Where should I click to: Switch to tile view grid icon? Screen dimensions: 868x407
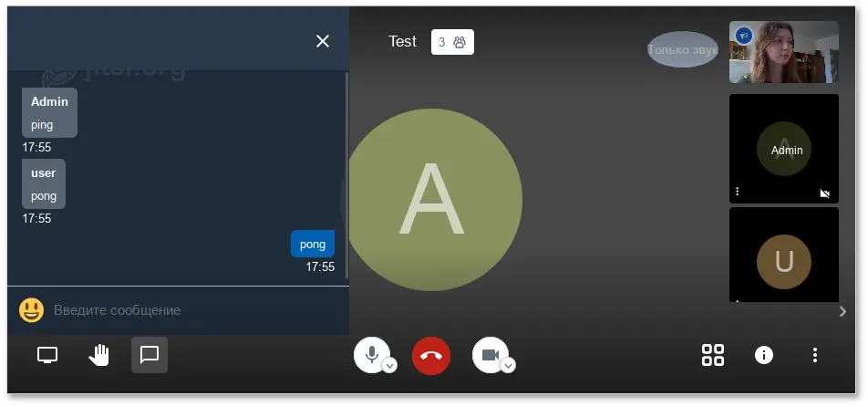(x=713, y=355)
